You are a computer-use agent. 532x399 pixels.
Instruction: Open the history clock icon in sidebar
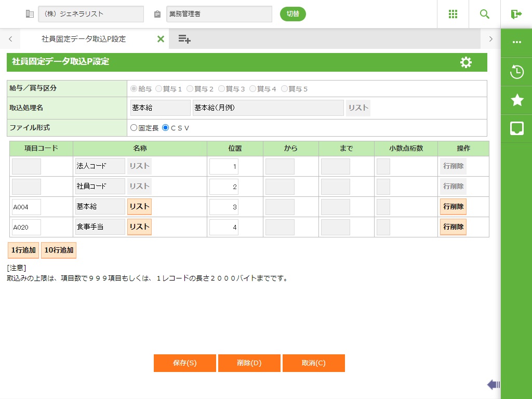[x=516, y=72]
